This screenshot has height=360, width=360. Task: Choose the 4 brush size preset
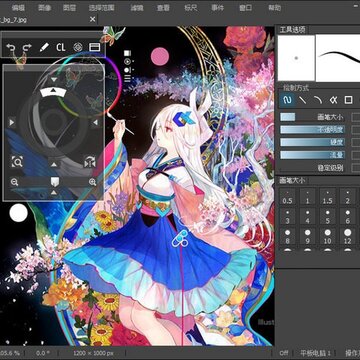tap(307, 217)
